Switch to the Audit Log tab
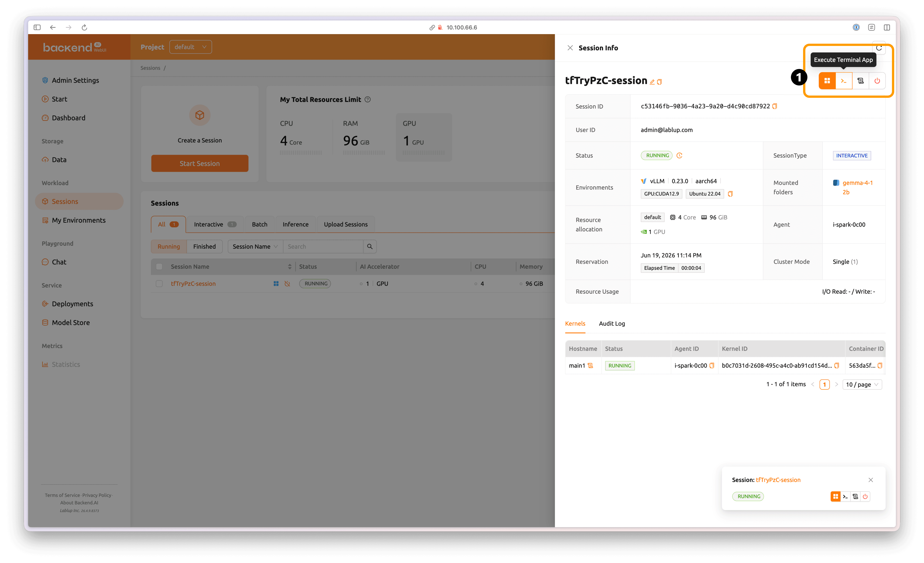Viewport: 924px width, 563px height. click(x=612, y=323)
